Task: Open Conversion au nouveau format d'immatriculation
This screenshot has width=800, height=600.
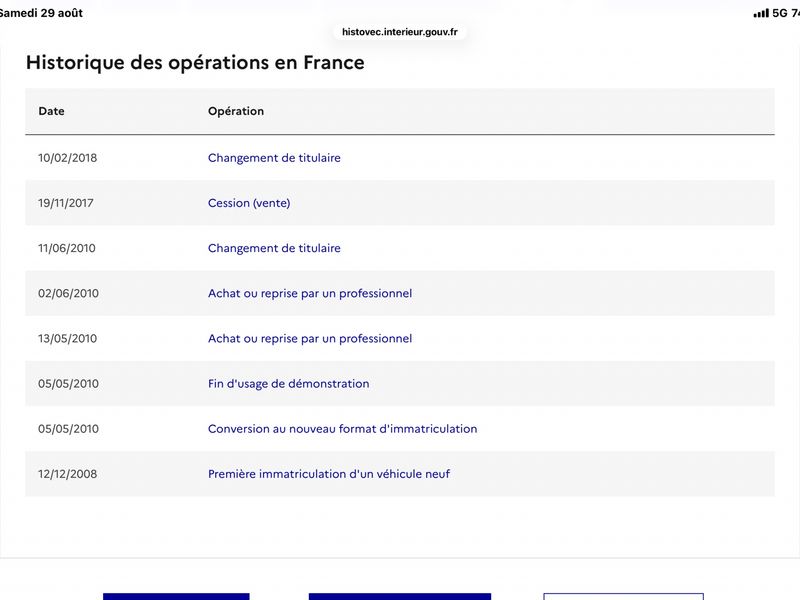Action: point(342,429)
